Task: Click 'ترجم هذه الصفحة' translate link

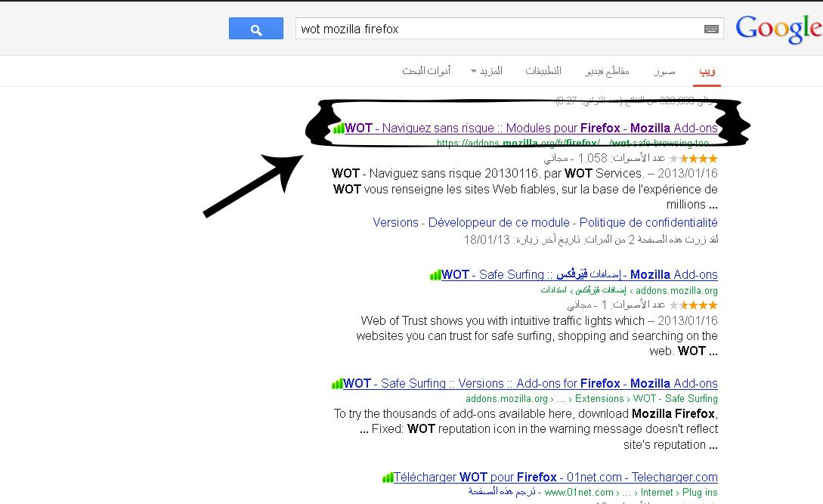Action: coord(502,492)
